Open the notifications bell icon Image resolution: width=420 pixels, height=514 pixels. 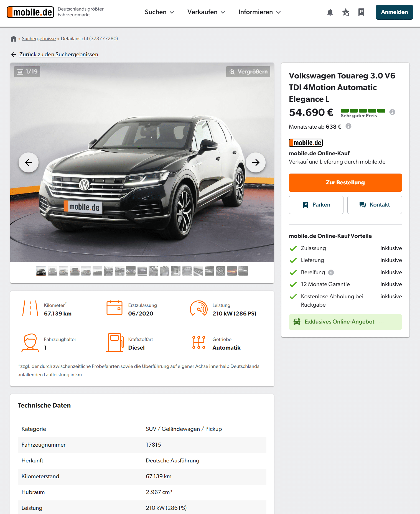[x=330, y=12]
